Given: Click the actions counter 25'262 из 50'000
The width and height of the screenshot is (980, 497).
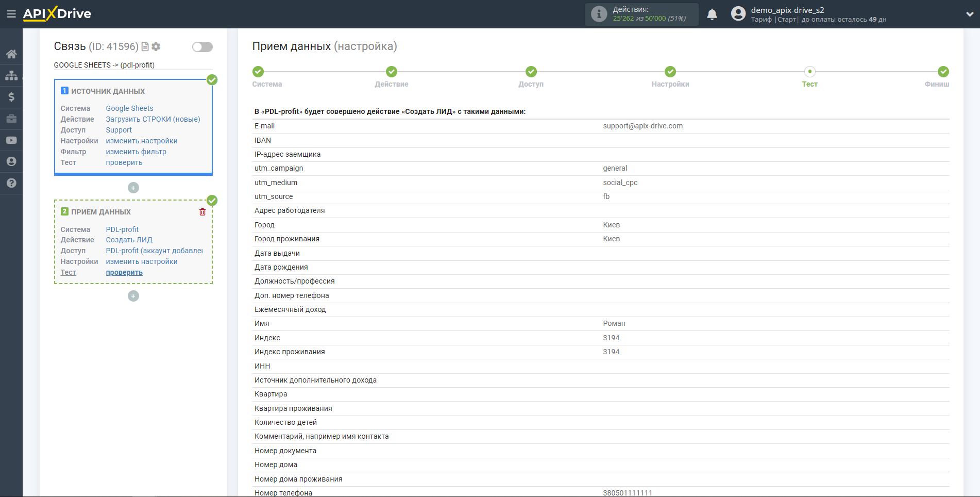Looking at the screenshot, I should point(649,19).
